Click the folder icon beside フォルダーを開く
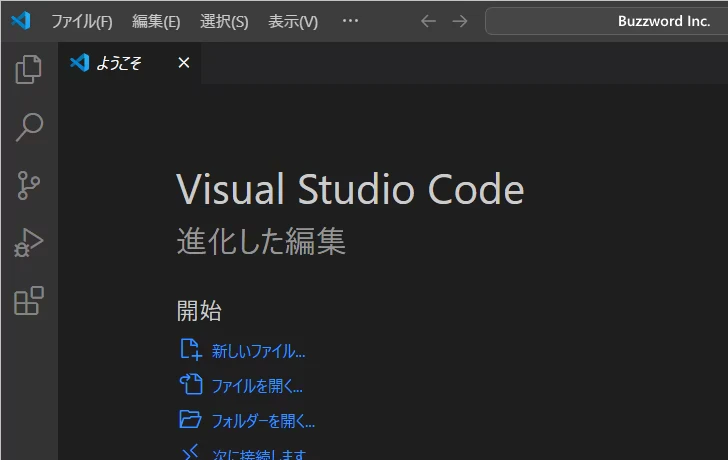The width and height of the screenshot is (728, 460). click(190, 419)
